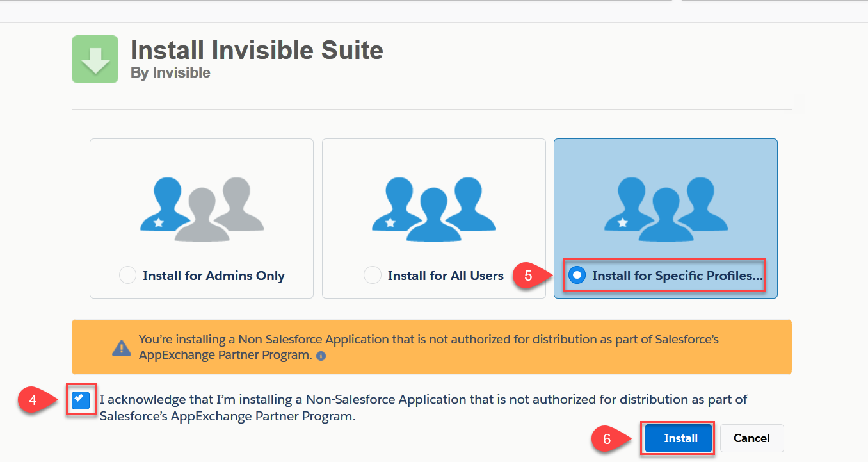Click the By Invisible publisher text
The image size is (868, 462).
(x=170, y=72)
